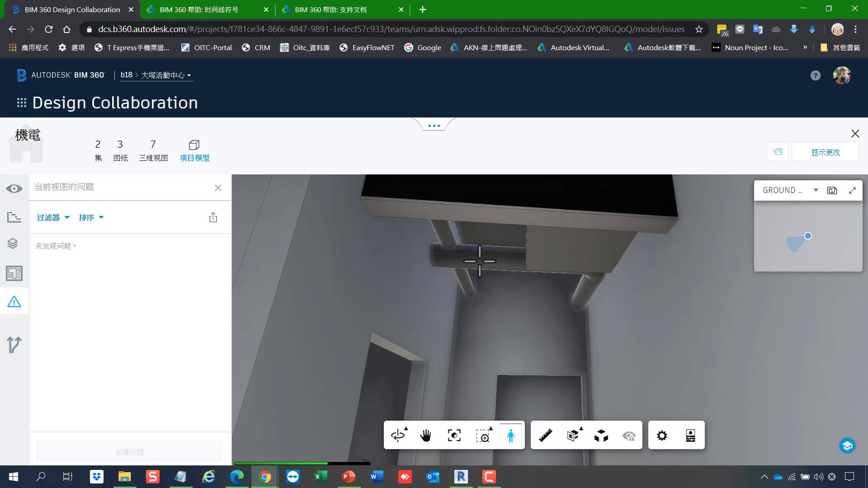
Task: Select the orbit tool in viewer toolbar
Action: (x=398, y=436)
